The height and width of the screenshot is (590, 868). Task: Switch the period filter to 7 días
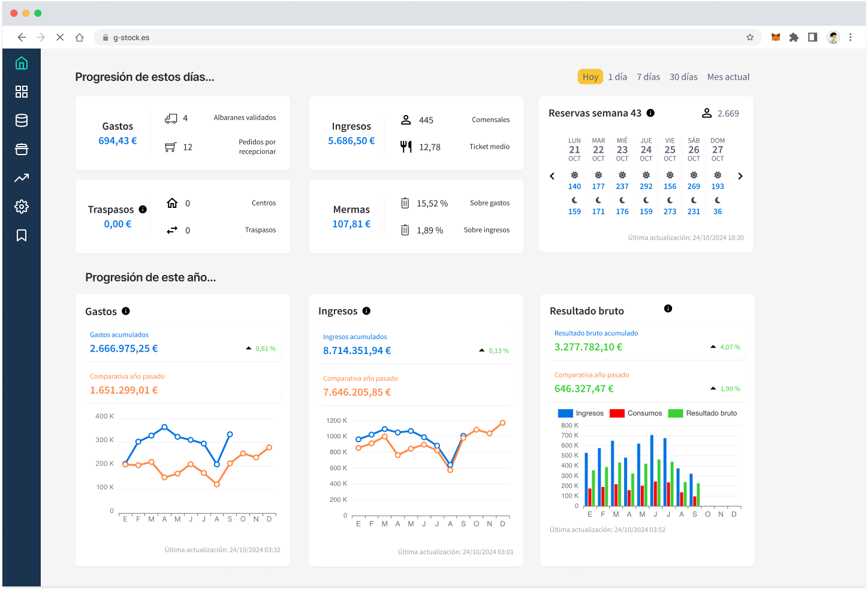(x=647, y=77)
